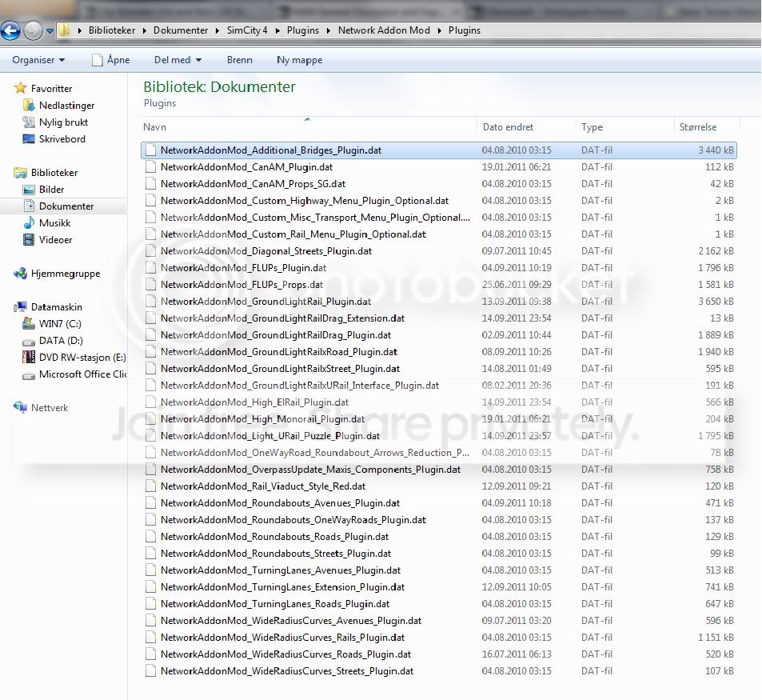This screenshot has height=700, width=762.
Task: Select NetworkAddonMod_Light_URail_Puzzle_Plugin.dat file
Action: pos(439,435)
